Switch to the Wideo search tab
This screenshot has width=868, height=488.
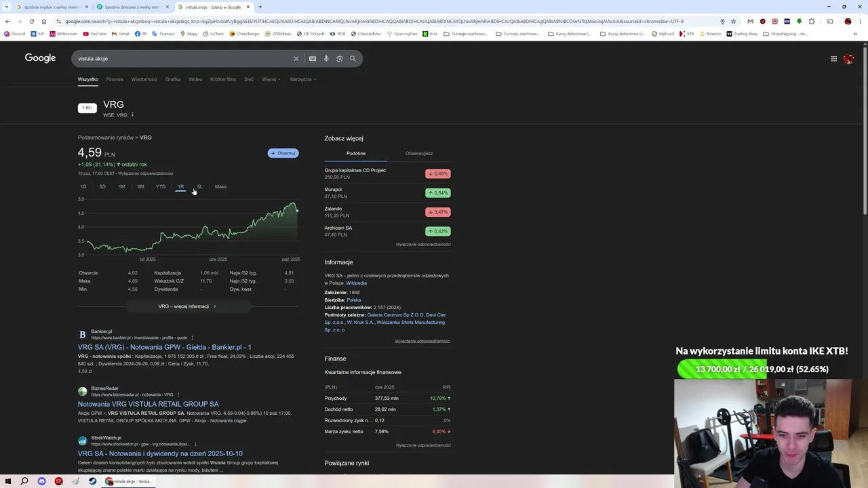point(195,79)
